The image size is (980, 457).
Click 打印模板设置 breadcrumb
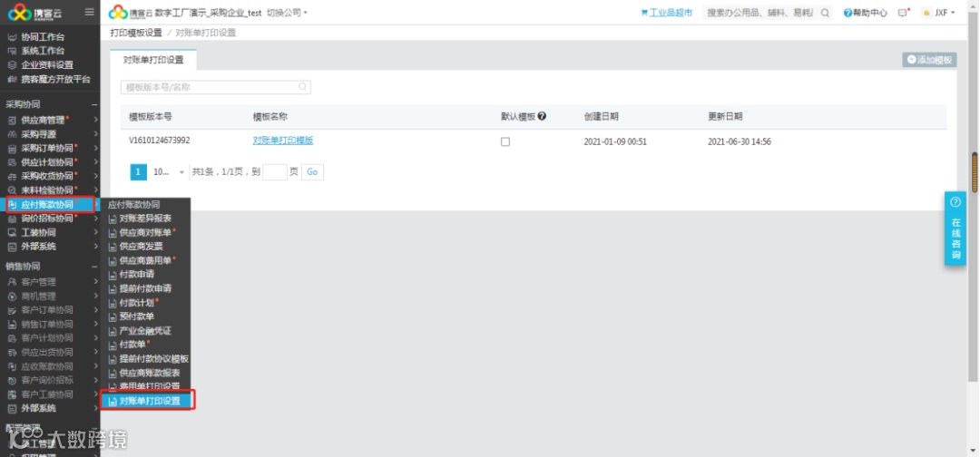pyautogui.click(x=135, y=33)
